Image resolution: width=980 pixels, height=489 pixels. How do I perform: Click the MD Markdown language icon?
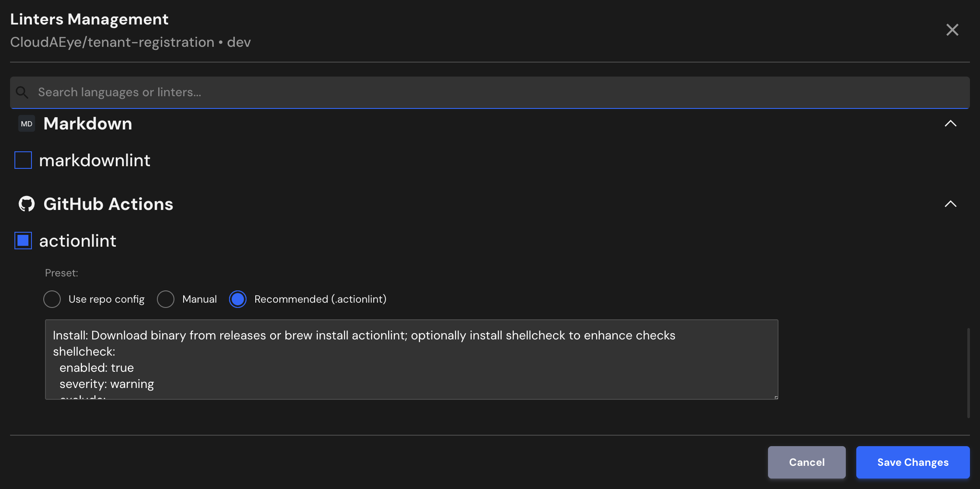[27, 124]
